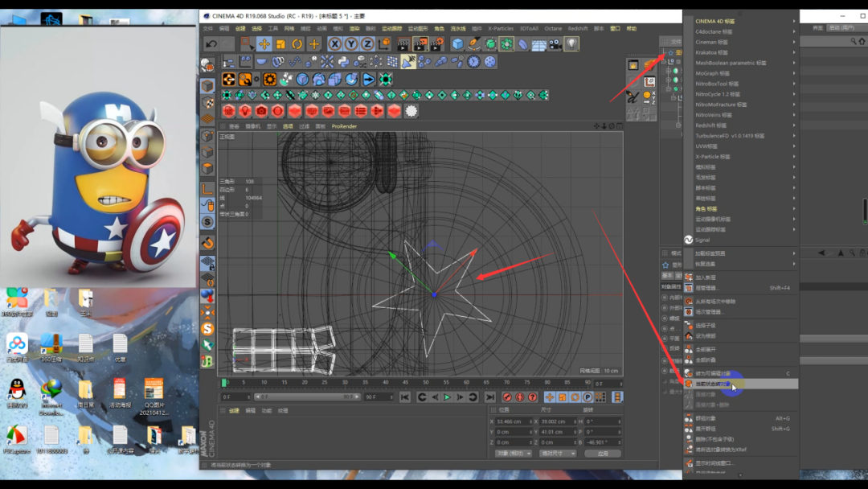868x489 pixels.
Task: Click the red Record keyframe button
Action: pos(506,397)
